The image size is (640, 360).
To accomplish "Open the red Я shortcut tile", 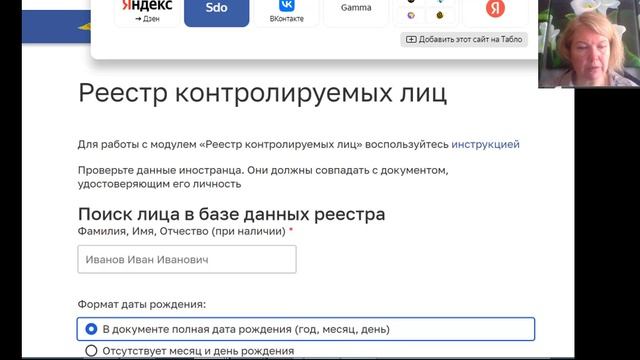I will coord(495,12).
